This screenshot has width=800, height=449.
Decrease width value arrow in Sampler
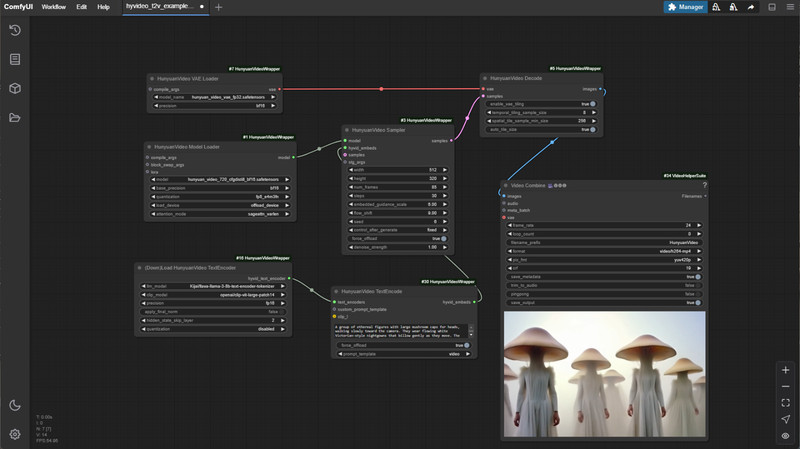point(351,170)
